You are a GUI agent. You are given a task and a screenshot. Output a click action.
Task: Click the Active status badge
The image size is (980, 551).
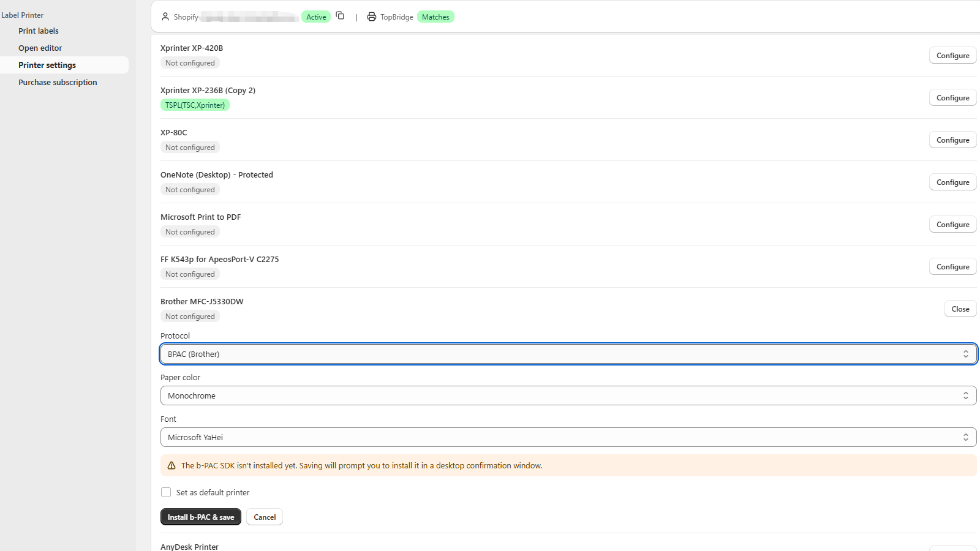pyautogui.click(x=316, y=17)
